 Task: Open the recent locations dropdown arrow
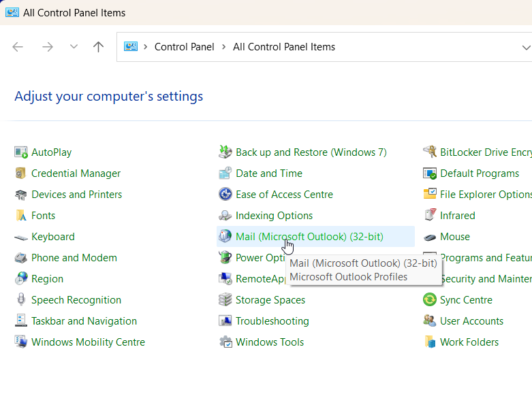pos(74,47)
